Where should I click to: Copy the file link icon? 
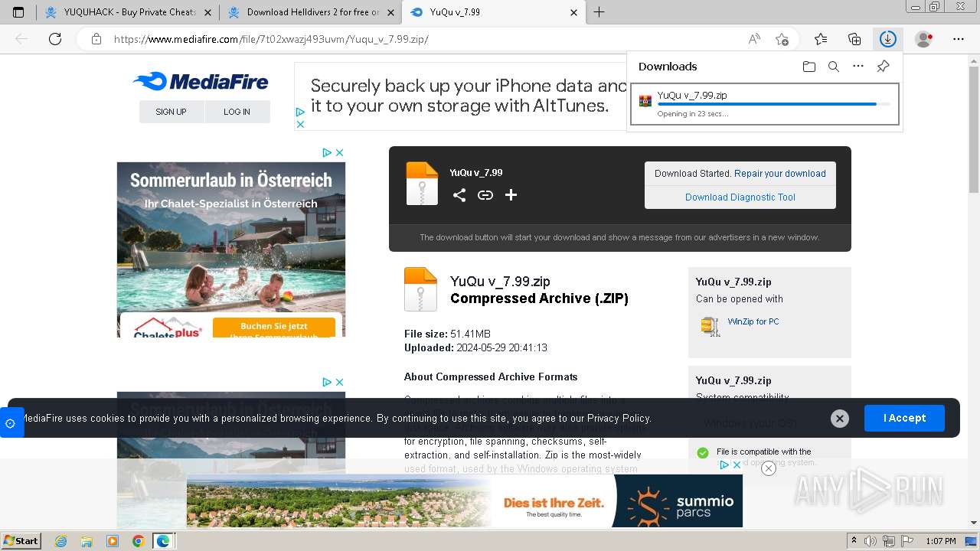485,195
